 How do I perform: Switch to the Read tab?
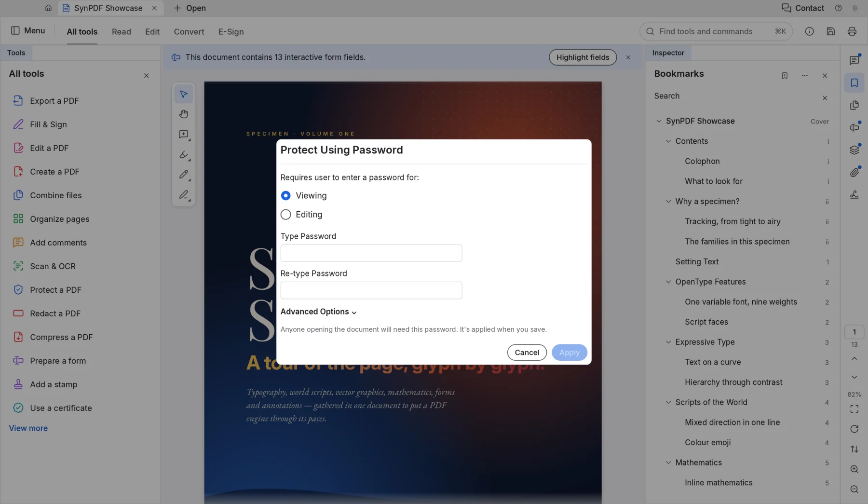pyautogui.click(x=122, y=32)
